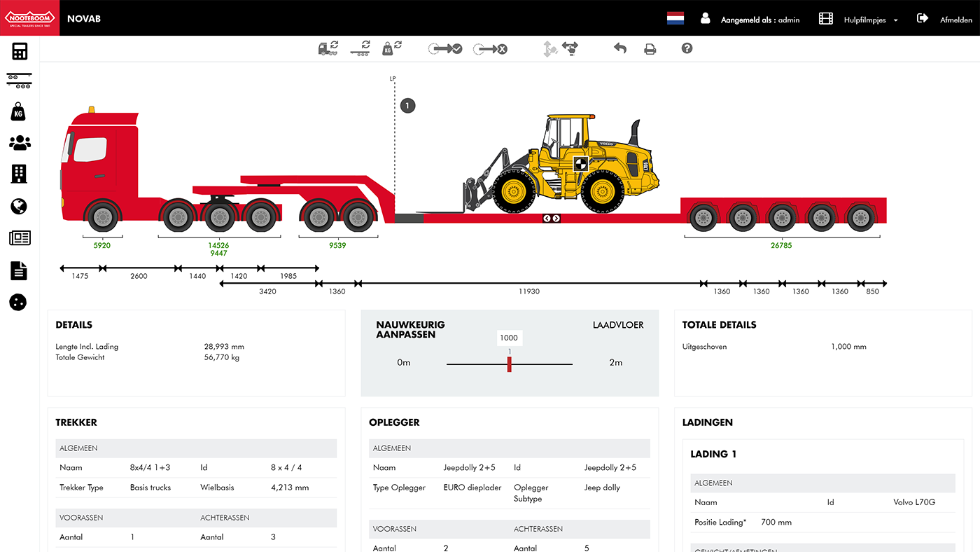Click the 11930 dimension label

(529, 291)
